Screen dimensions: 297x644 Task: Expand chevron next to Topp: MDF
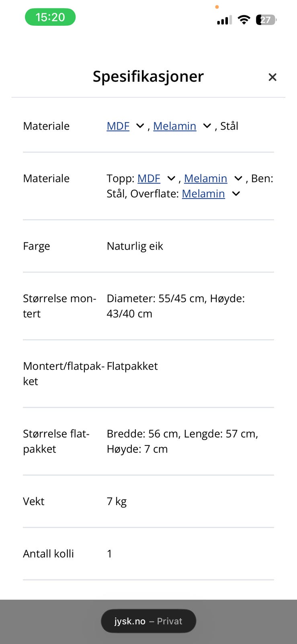pyautogui.click(x=171, y=178)
